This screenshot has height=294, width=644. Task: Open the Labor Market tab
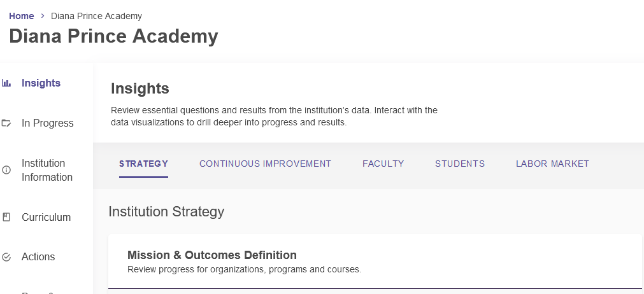[x=552, y=164]
